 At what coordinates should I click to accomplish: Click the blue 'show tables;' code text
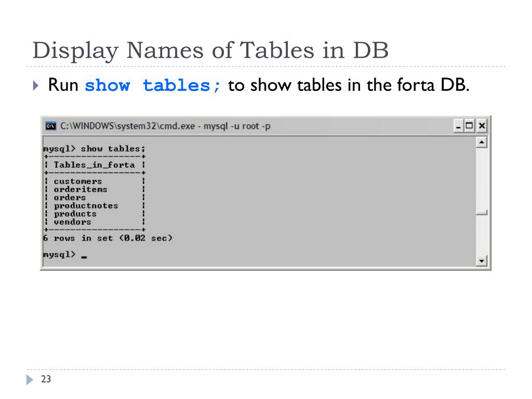pyautogui.click(x=152, y=86)
